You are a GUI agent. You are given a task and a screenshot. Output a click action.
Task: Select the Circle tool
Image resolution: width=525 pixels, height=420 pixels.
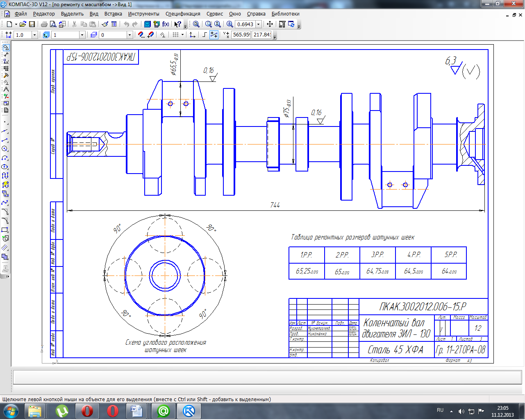(x=5, y=149)
